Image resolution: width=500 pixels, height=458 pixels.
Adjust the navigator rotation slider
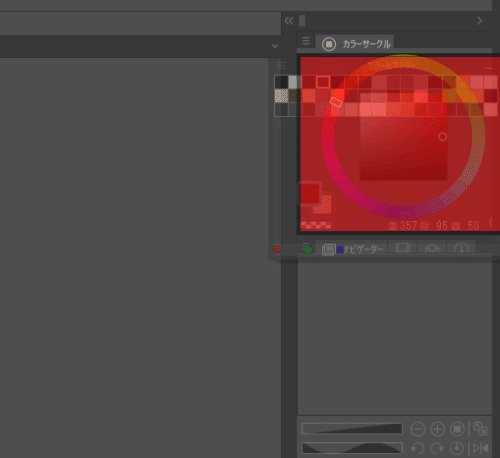click(352, 448)
